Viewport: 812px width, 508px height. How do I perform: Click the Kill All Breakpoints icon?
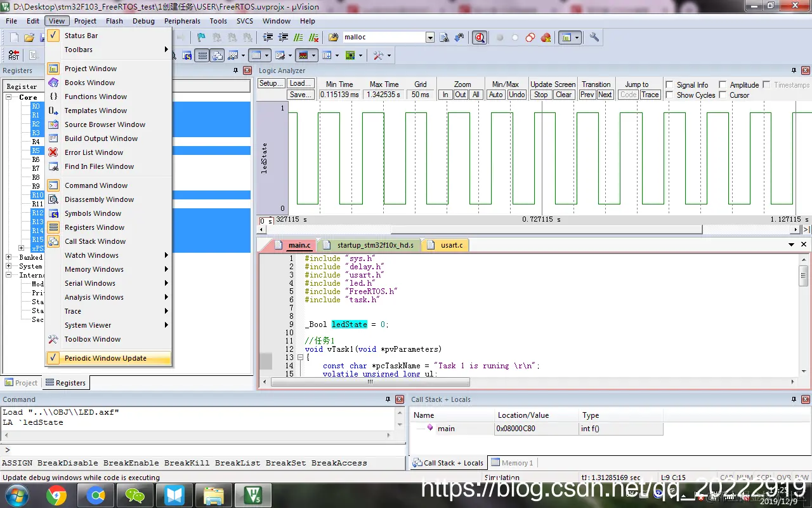pos(546,37)
